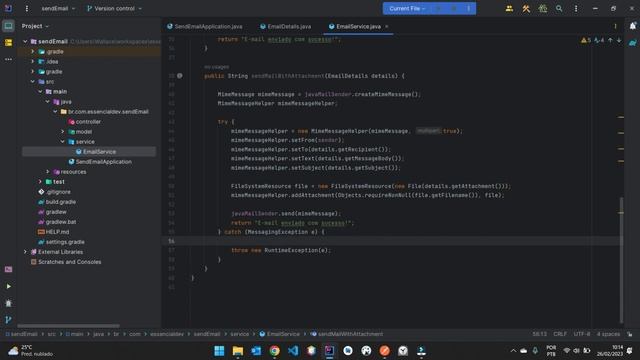Switch to SendEmailApplication.java tab
The width and height of the screenshot is (640, 360).
[204, 26]
